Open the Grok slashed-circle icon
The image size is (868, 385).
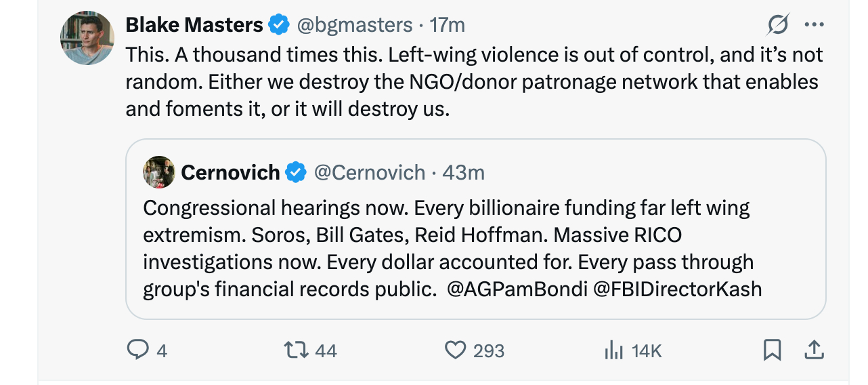coord(778,25)
